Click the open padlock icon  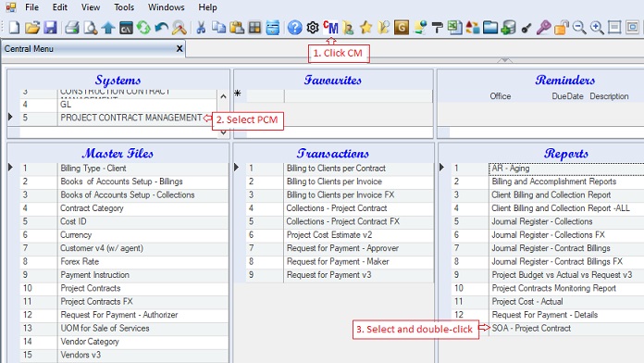[561, 28]
